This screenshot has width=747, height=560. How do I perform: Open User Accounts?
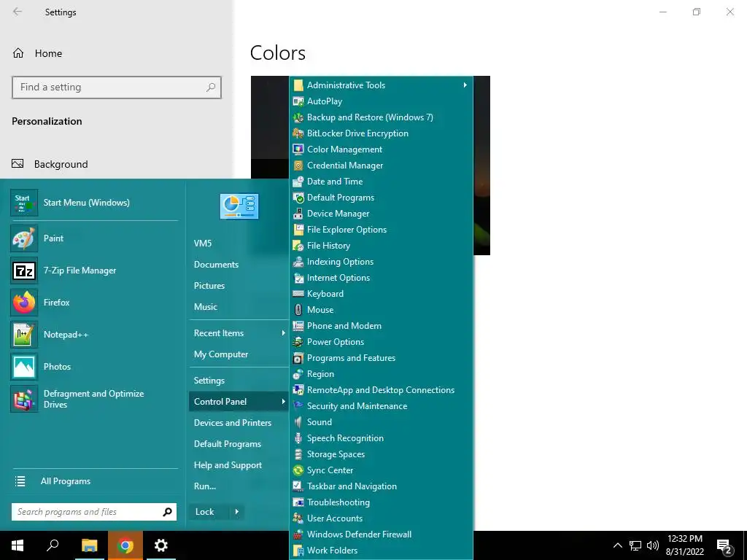tap(381, 518)
